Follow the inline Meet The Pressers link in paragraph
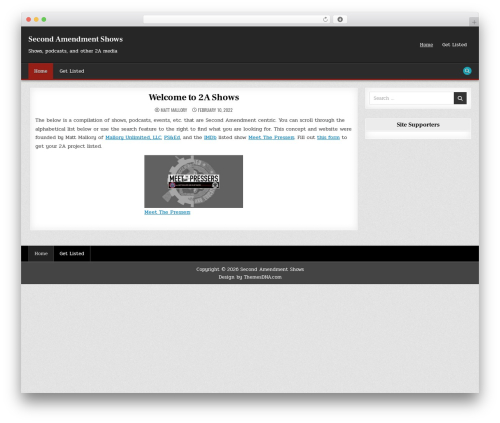 271,137
